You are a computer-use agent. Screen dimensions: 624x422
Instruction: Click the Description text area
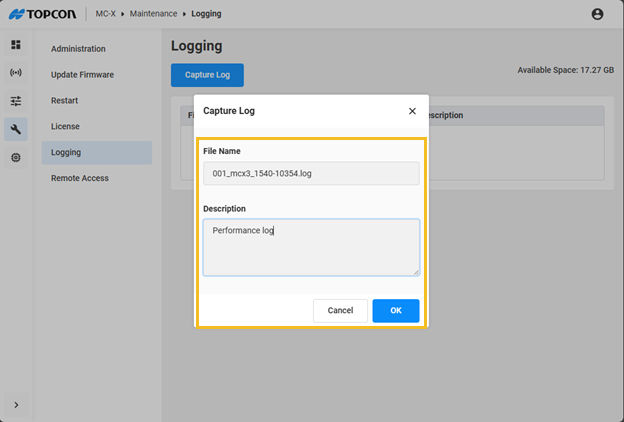(311, 247)
